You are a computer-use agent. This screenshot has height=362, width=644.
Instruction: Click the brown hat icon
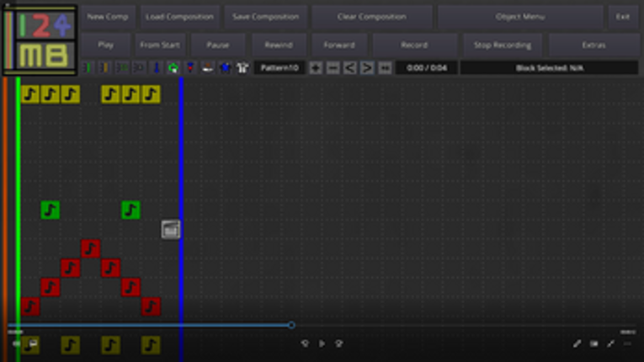208,68
